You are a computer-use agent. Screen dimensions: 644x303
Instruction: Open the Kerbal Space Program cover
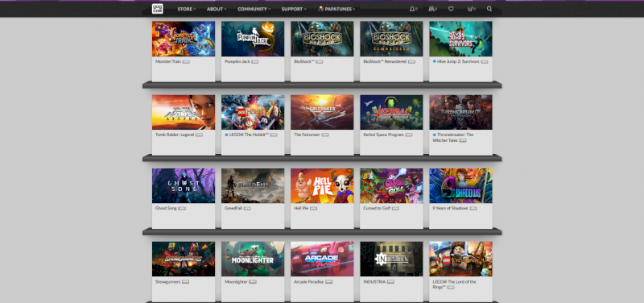click(x=391, y=112)
